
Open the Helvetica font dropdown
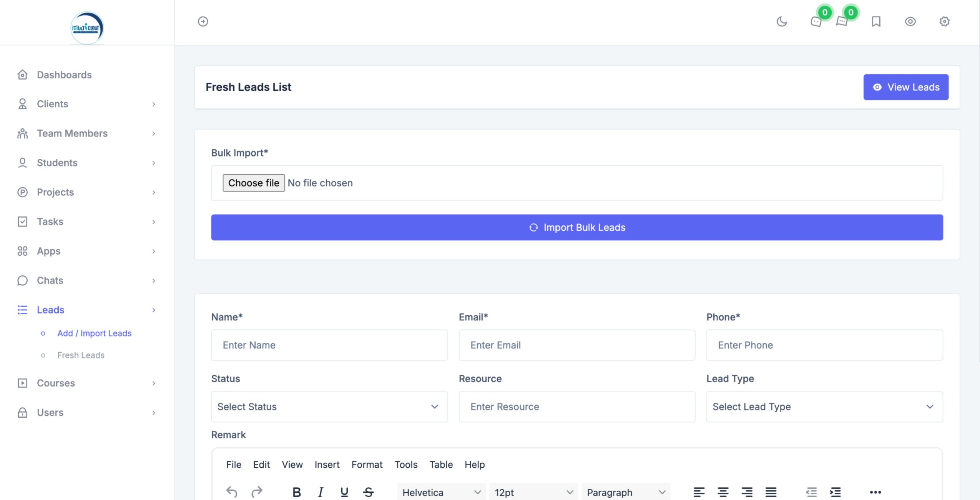click(441, 492)
